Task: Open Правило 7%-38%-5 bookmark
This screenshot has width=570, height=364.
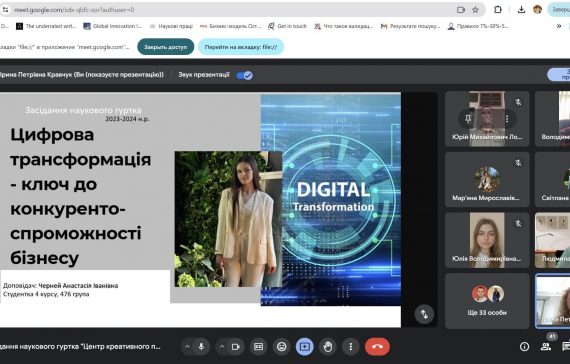Action: click(478, 26)
